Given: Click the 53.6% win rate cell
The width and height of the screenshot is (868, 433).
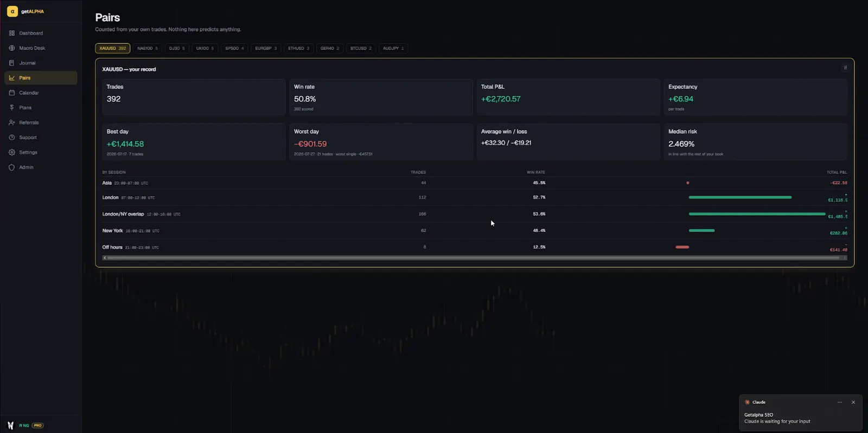Looking at the screenshot, I should [x=539, y=214].
